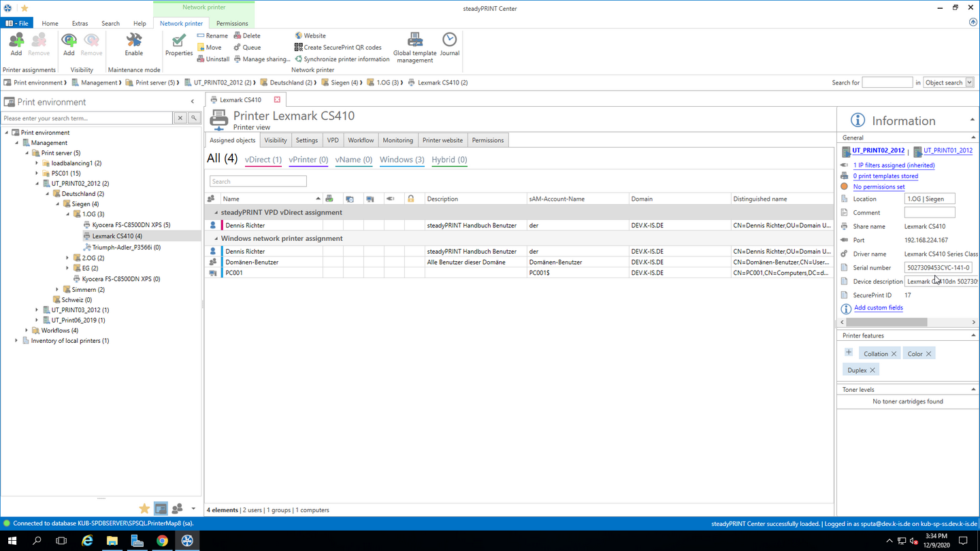
Task: Expand the PSC01 (15) print server
Action: 37,173
